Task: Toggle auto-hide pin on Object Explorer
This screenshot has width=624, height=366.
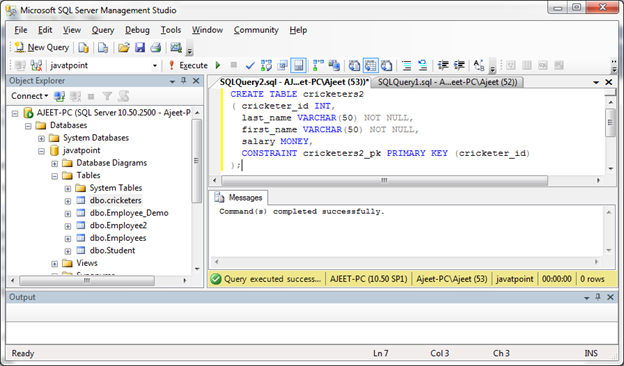Action: pyautogui.click(x=183, y=81)
